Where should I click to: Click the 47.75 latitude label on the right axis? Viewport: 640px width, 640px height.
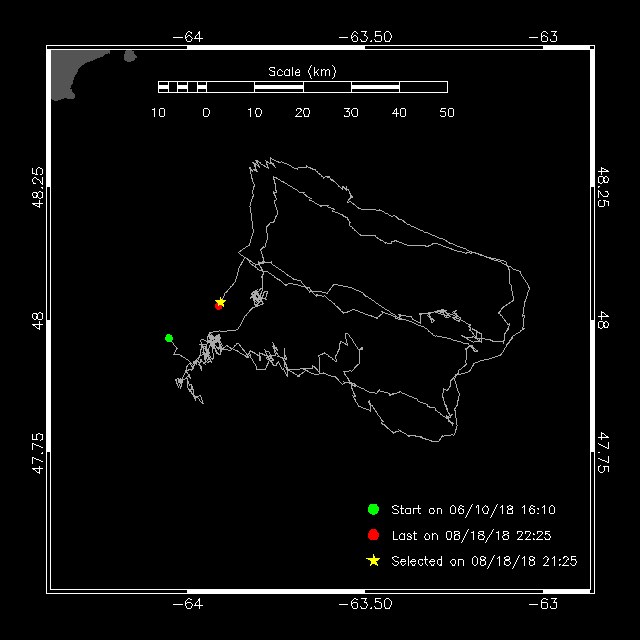pyautogui.click(x=603, y=452)
